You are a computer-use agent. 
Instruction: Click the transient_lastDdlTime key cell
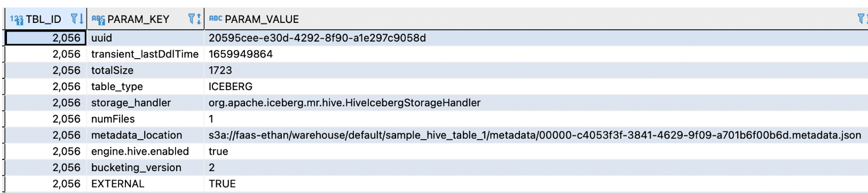(x=145, y=54)
